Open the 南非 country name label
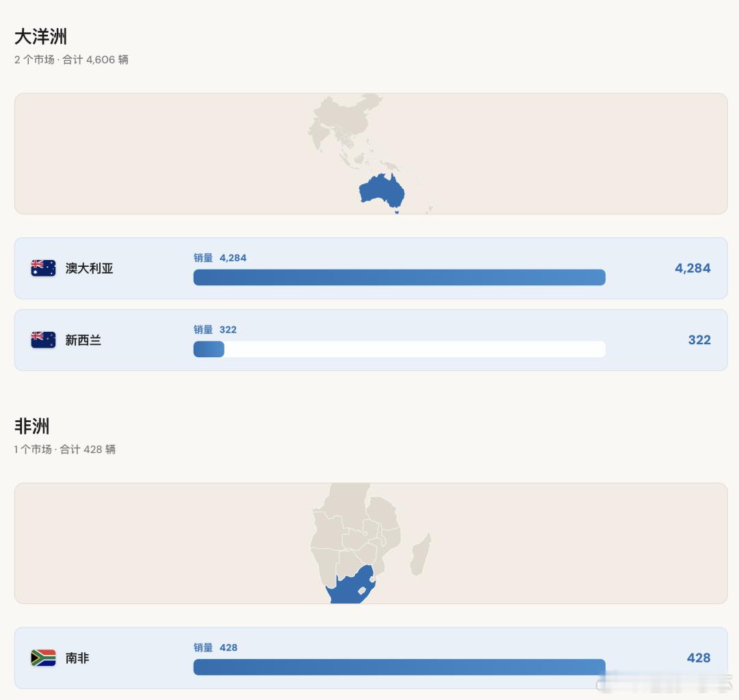The image size is (739, 700). (x=77, y=658)
